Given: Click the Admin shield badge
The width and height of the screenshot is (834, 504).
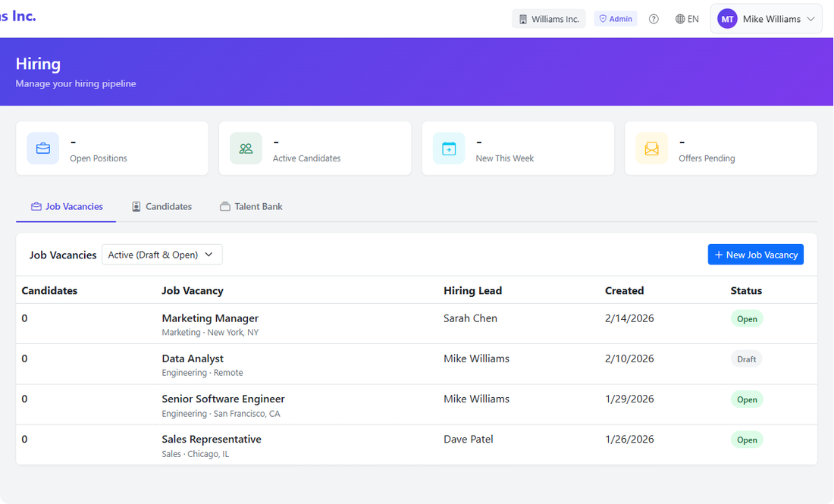Looking at the screenshot, I should (616, 17).
